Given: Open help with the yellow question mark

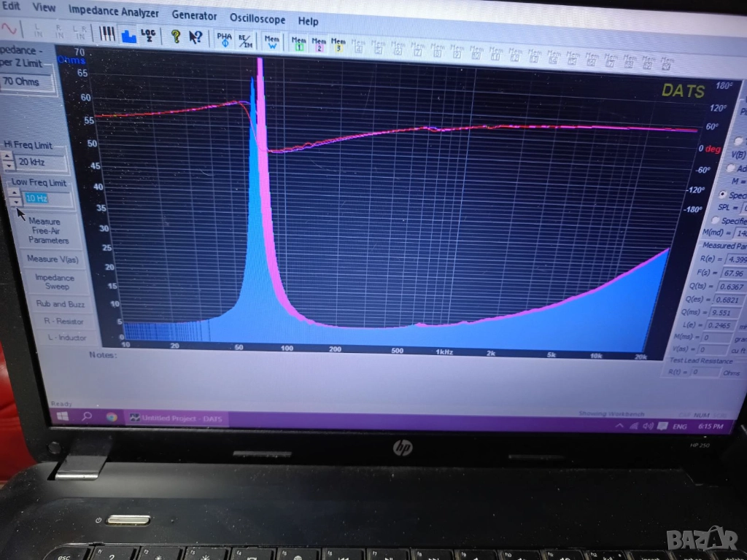Looking at the screenshot, I should pyautogui.click(x=175, y=36).
